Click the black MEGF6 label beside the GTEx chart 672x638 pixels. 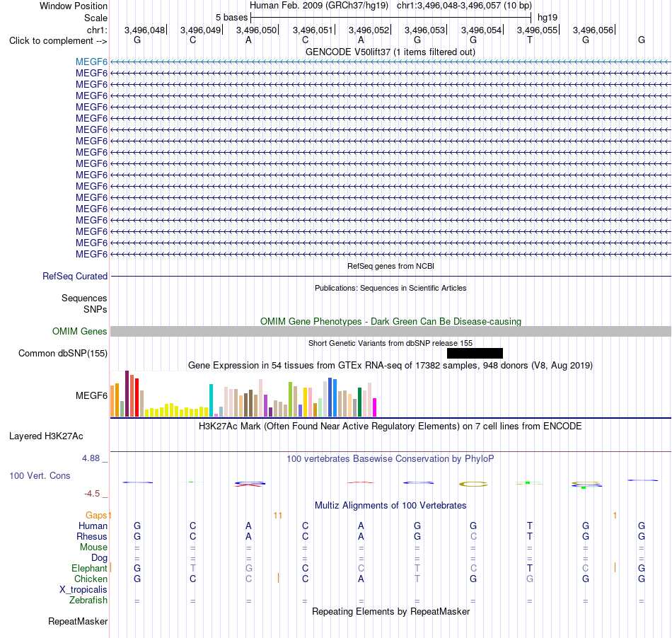(91, 395)
